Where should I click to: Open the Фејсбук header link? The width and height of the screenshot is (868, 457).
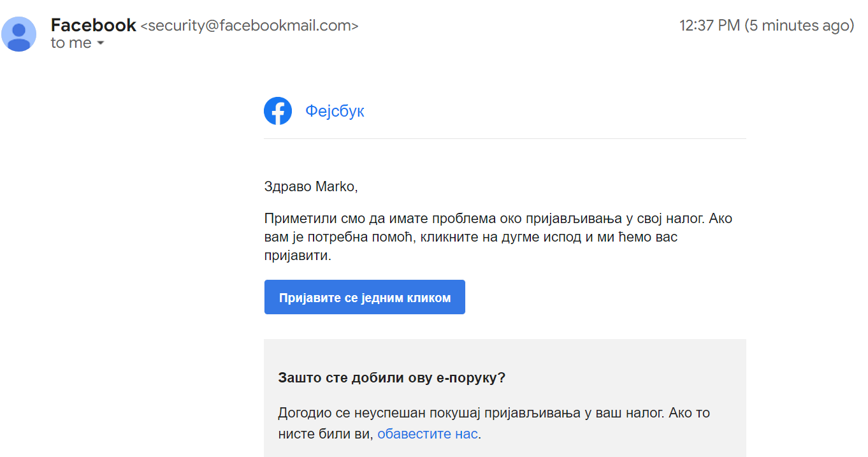(x=335, y=112)
